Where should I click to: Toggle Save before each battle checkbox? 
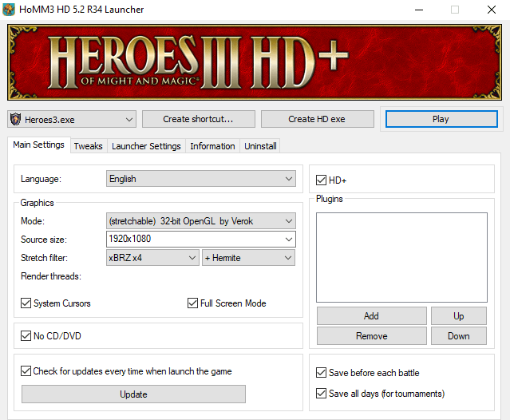321,373
